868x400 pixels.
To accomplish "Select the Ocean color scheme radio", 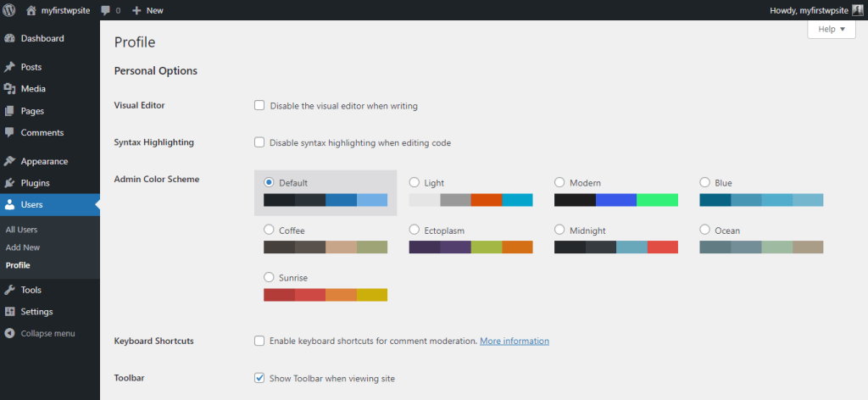I will tap(704, 229).
